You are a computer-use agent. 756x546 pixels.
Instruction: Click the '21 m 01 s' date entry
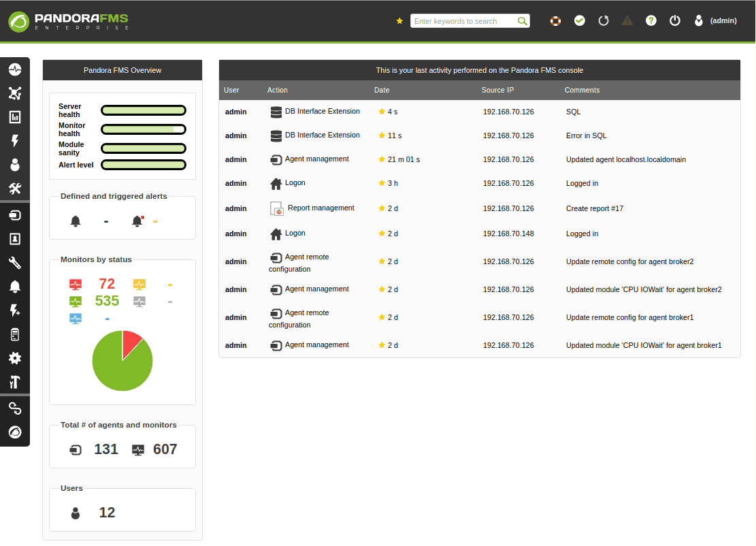coord(404,160)
